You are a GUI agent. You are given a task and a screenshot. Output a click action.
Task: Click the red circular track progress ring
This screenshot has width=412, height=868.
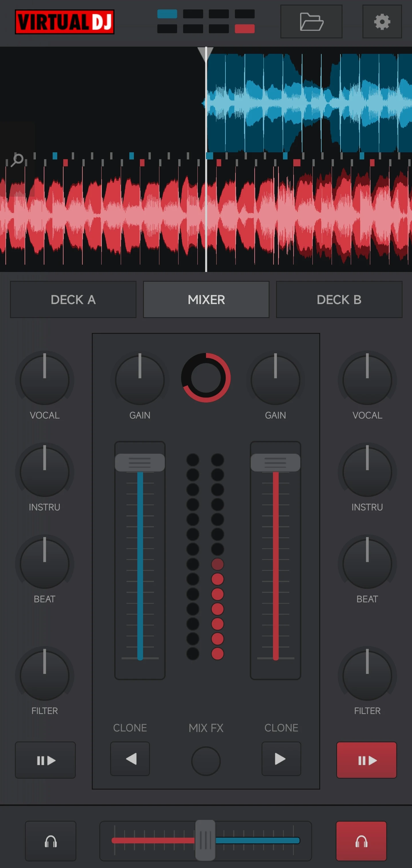206,378
